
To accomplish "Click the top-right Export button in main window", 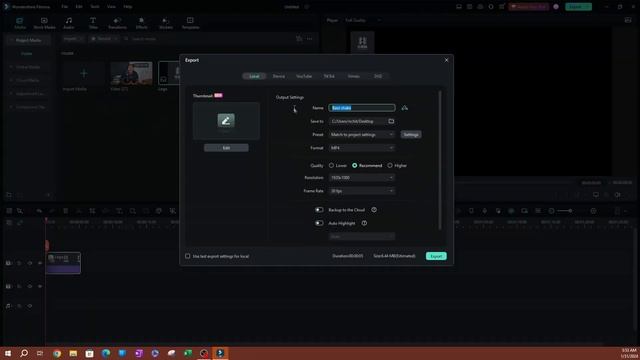I will (578, 7).
